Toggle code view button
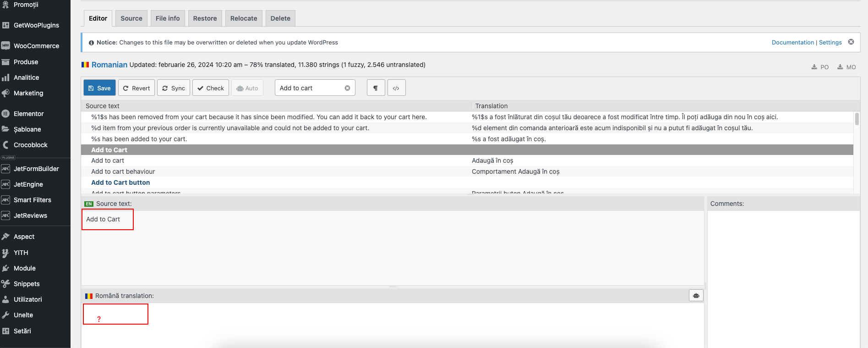This screenshot has width=868, height=348. coord(396,88)
